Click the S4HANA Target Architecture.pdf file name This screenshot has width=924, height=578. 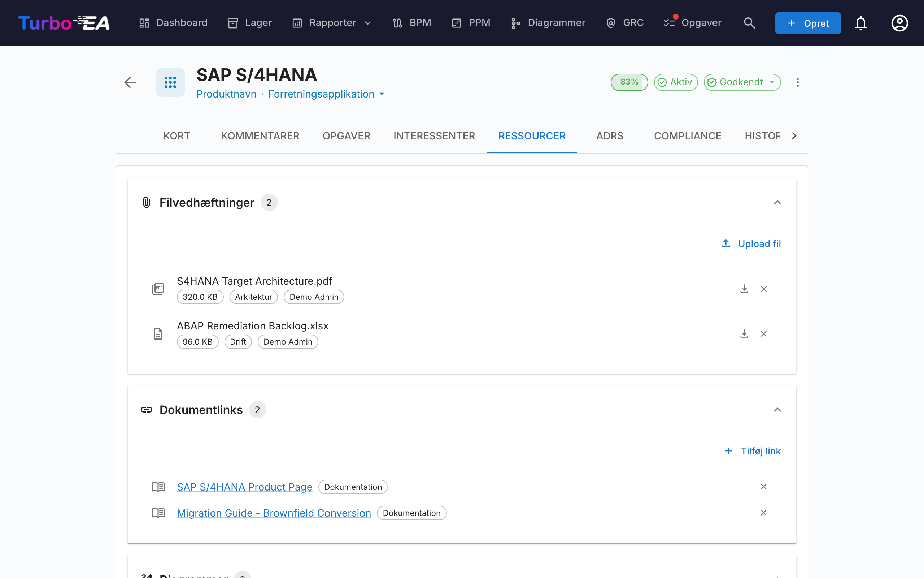[255, 281]
